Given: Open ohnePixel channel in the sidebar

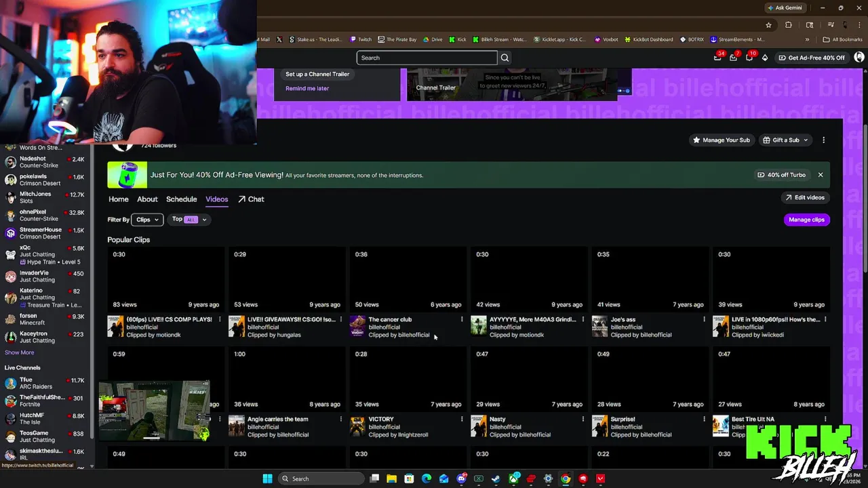Looking at the screenshot, I should click(x=45, y=216).
